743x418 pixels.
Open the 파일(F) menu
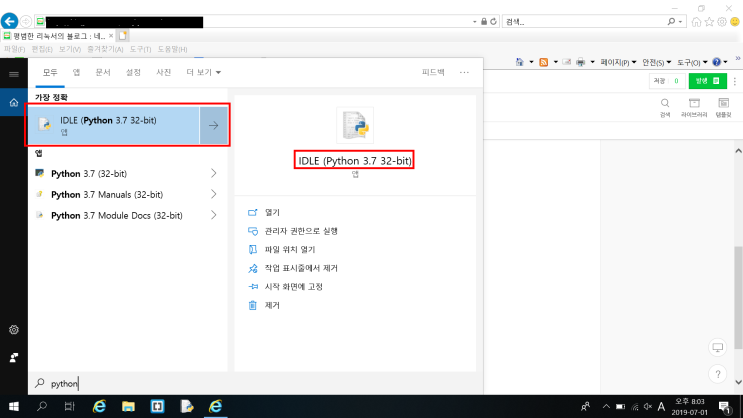[x=15, y=49]
